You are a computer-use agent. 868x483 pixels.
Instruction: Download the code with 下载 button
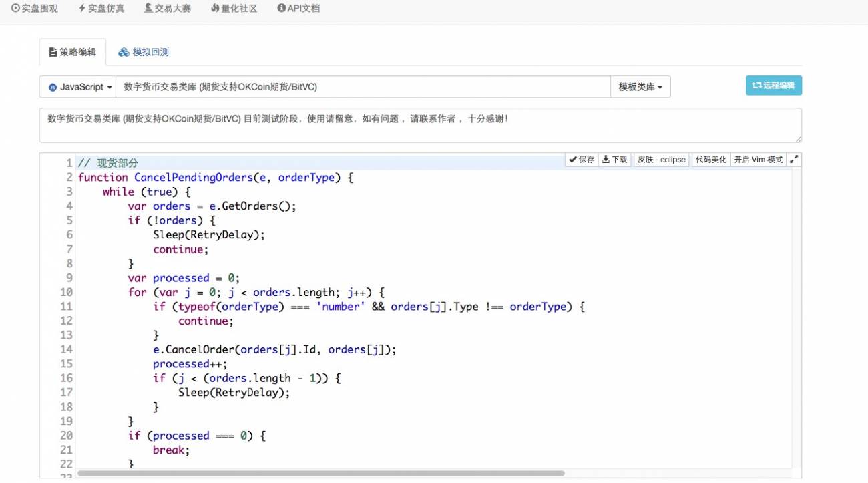[x=614, y=160]
